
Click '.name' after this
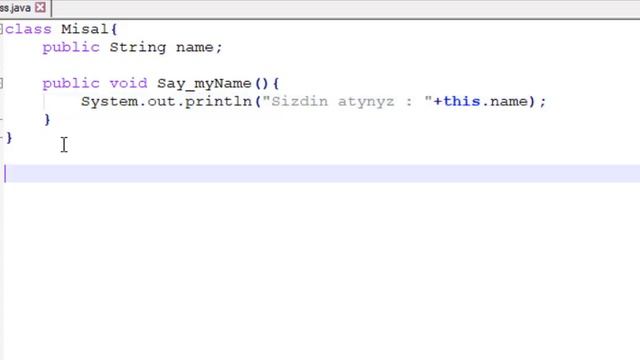tap(505, 102)
